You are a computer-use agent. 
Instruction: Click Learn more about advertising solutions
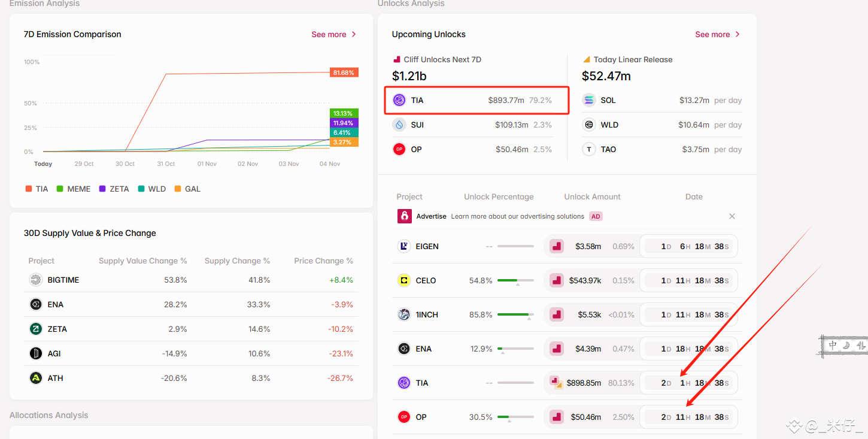[517, 216]
